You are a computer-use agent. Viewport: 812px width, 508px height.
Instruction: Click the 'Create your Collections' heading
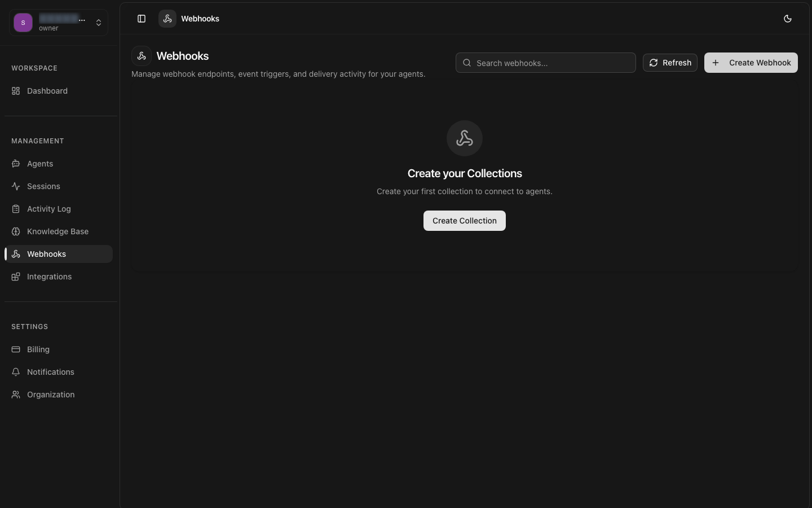pyautogui.click(x=465, y=173)
